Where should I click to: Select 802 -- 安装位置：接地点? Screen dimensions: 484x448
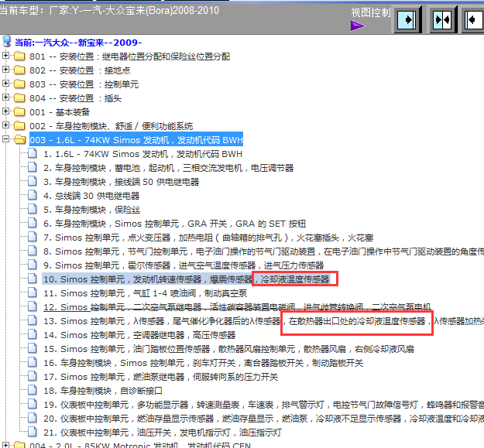[80, 70]
